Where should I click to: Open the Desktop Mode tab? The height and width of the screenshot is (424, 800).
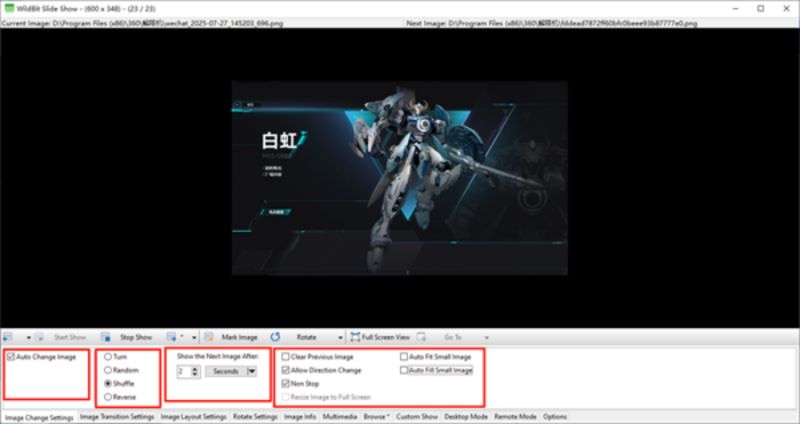pos(466,417)
